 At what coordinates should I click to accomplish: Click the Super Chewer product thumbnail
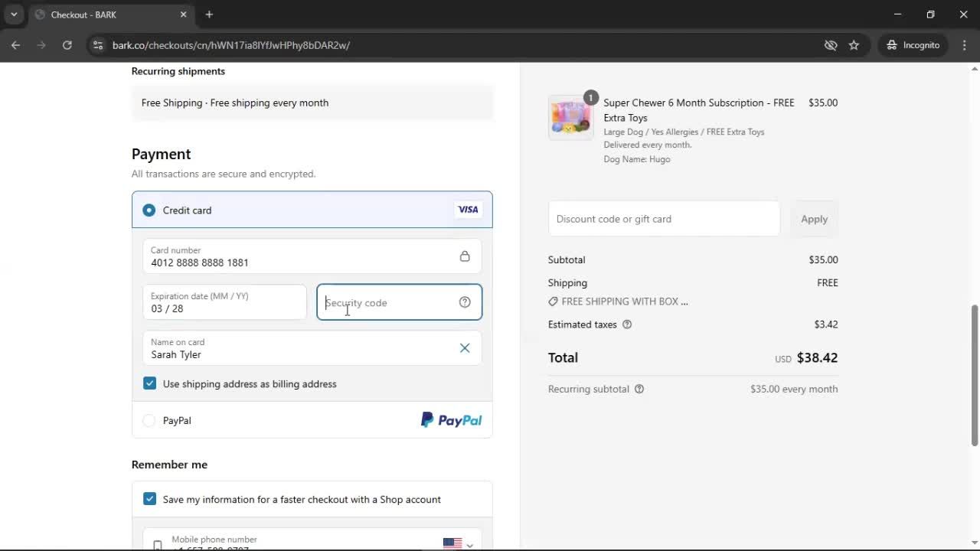tap(570, 118)
